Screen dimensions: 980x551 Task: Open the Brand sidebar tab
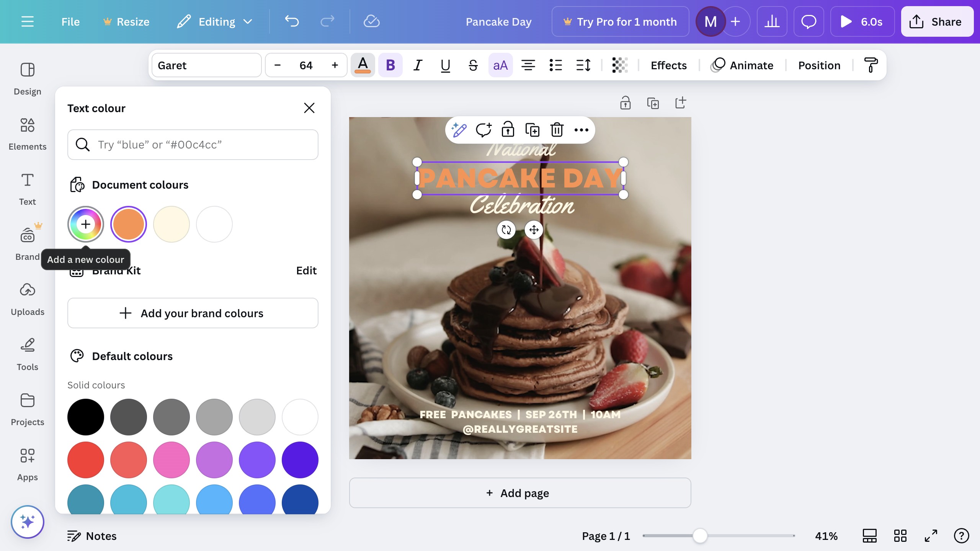[x=28, y=244]
